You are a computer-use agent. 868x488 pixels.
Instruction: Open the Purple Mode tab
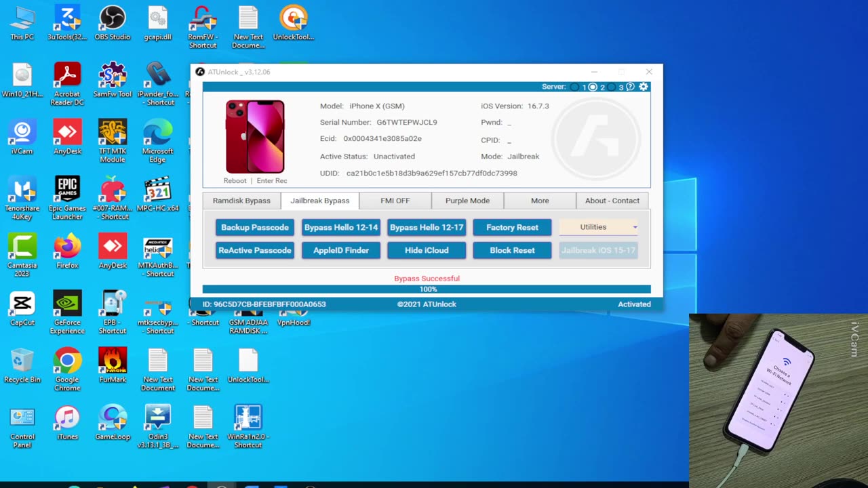(x=467, y=201)
